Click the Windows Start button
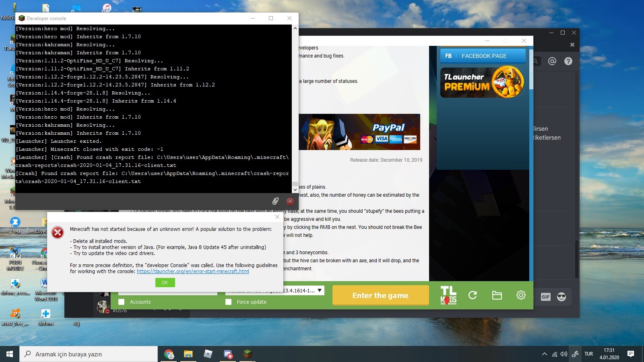Screen dimensions: 644x362 (x=10, y=354)
